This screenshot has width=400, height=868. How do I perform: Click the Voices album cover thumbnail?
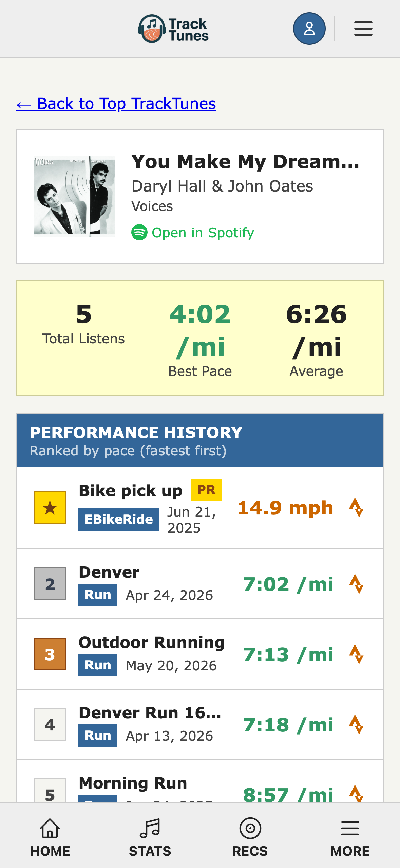74,197
